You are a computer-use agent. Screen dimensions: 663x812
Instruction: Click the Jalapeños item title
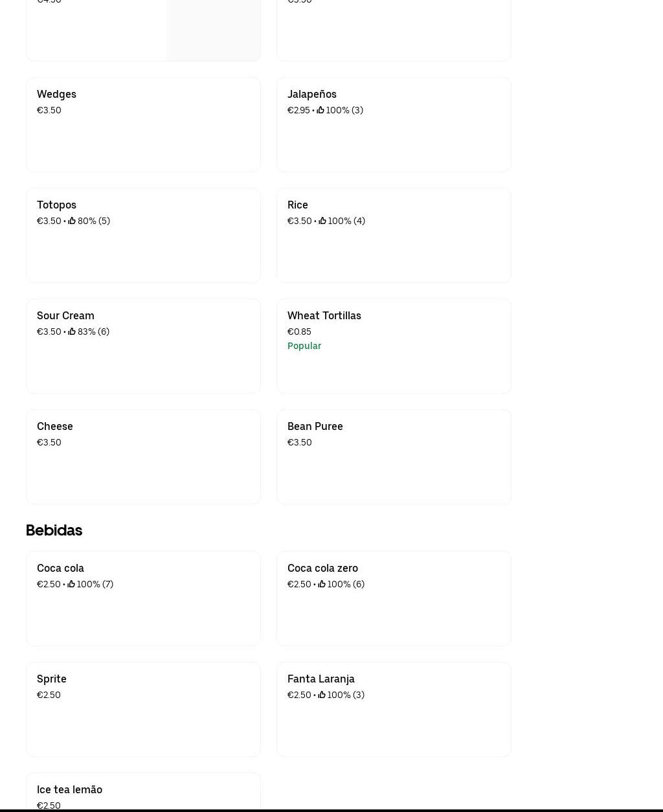click(311, 94)
